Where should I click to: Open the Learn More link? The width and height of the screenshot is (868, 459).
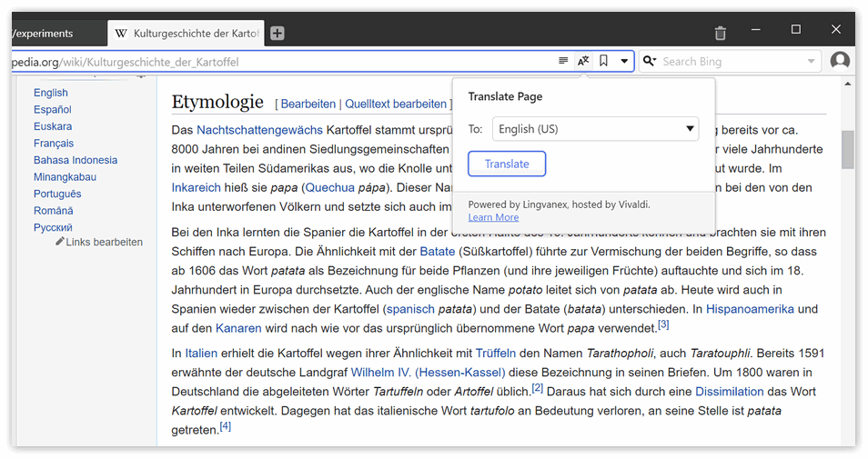point(493,218)
